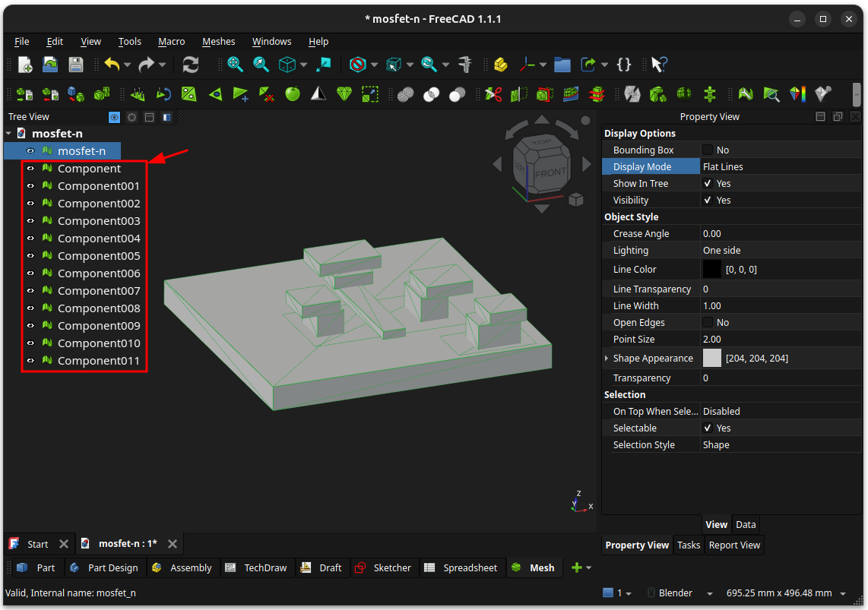Click the Export mesh icon
This screenshot has width=868, height=610.
coord(50,94)
